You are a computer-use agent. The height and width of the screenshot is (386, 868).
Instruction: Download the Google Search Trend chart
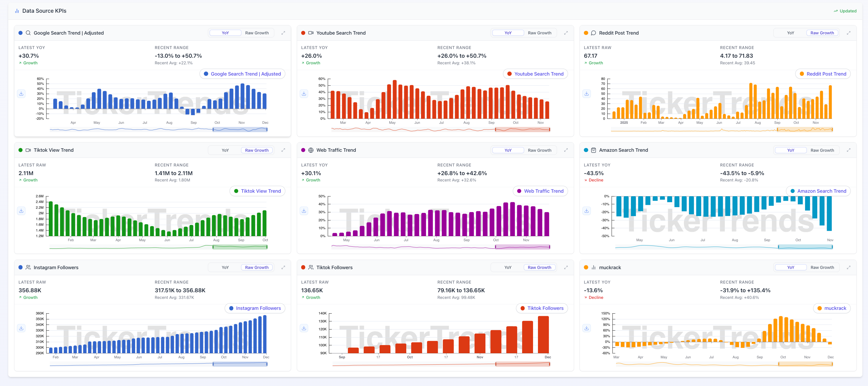tap(21, 93)
